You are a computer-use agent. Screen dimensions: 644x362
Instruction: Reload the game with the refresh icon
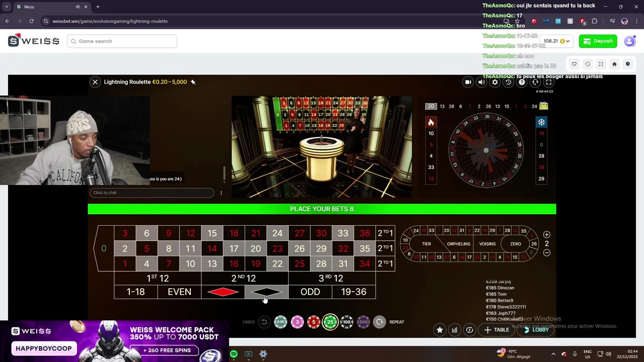click(x=588, y=64)
